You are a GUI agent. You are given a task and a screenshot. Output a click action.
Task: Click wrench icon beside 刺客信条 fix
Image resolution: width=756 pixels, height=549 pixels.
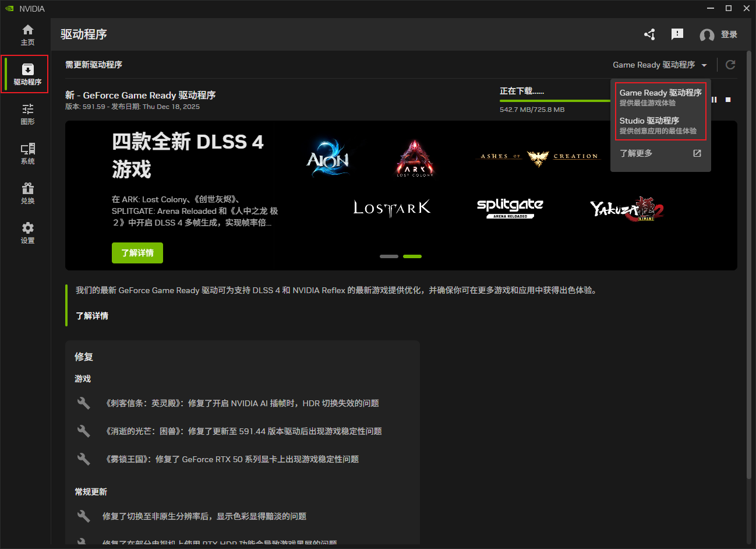84,403
